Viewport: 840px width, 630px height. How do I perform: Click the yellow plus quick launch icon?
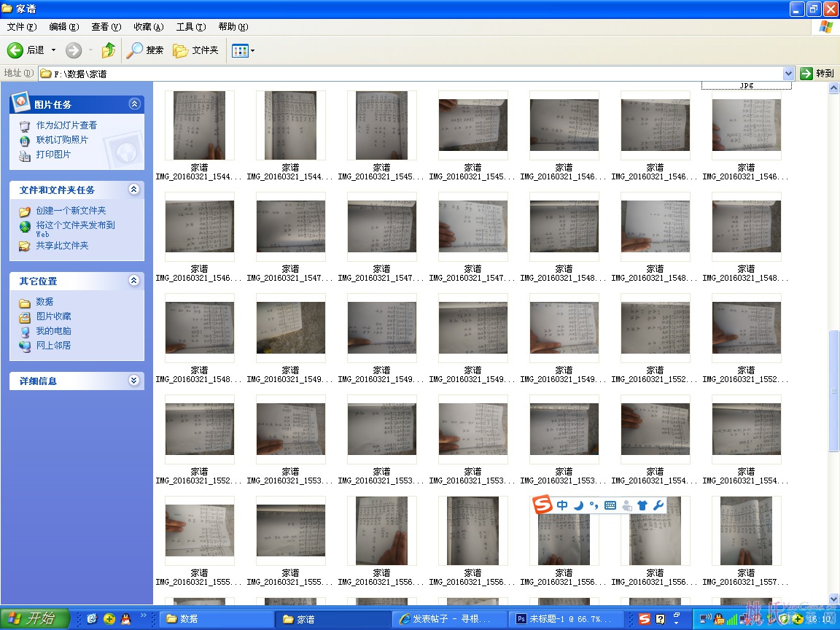tap(109, 619)
